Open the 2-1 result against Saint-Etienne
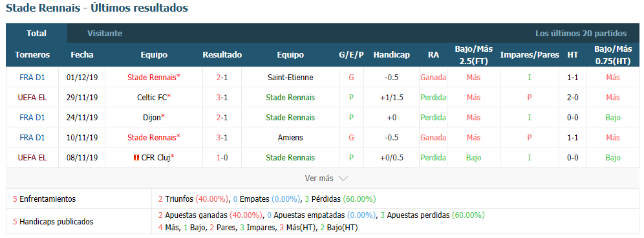 [222, 77]
